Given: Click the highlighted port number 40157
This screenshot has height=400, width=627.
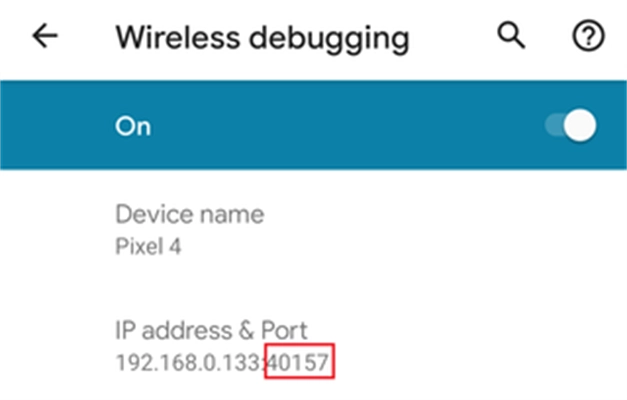Looking at the screenshot, I should pyautogui.click(x=299, y=361).
